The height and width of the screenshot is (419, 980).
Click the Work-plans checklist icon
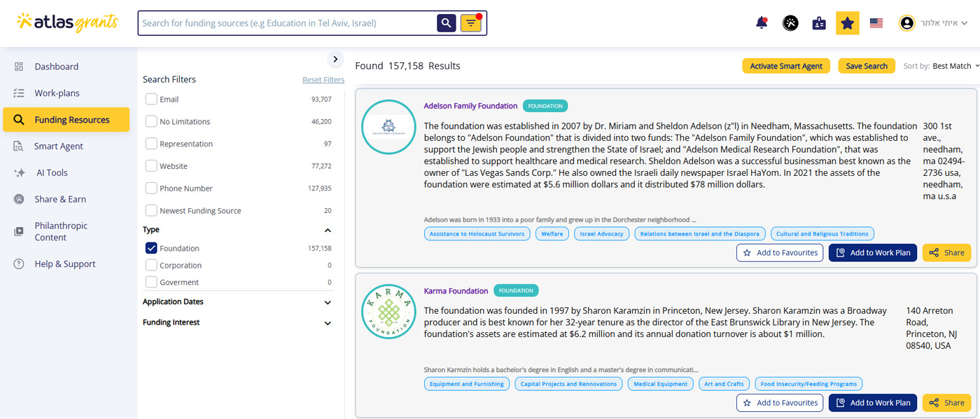pyautogui.click(x=19, y=93)
